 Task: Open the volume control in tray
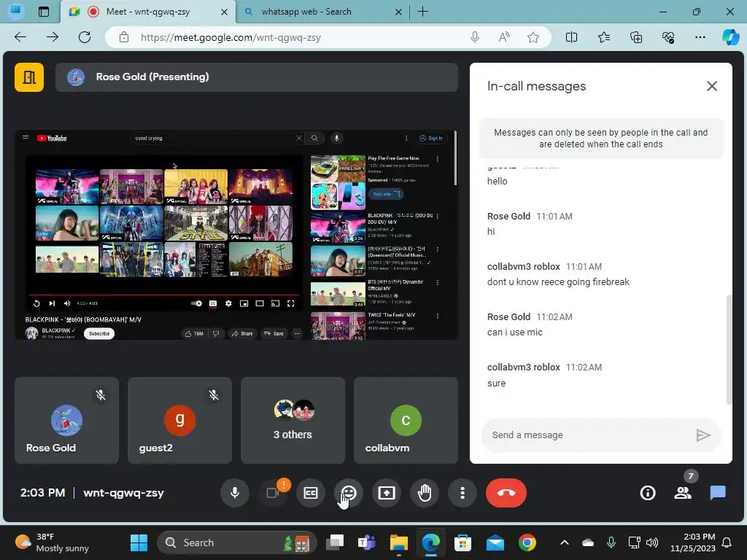tap(652, 542)
